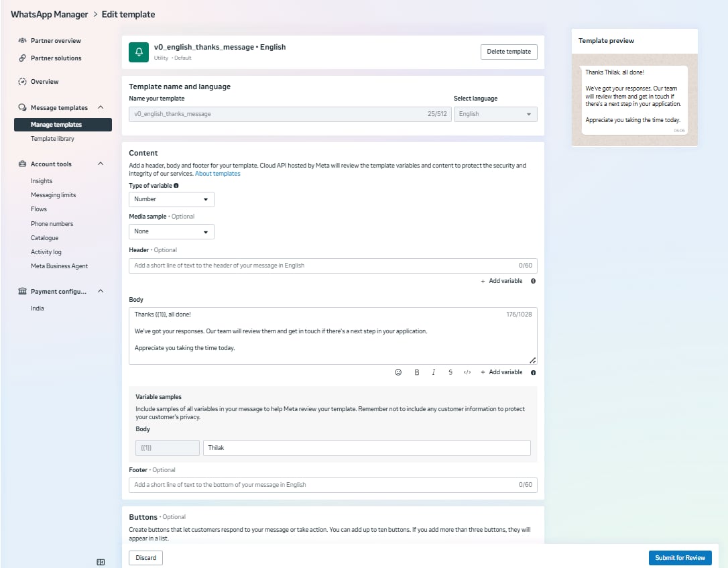Open Insights under Account tools
This screenshot has height=568, width=728.
coord(42,180)
